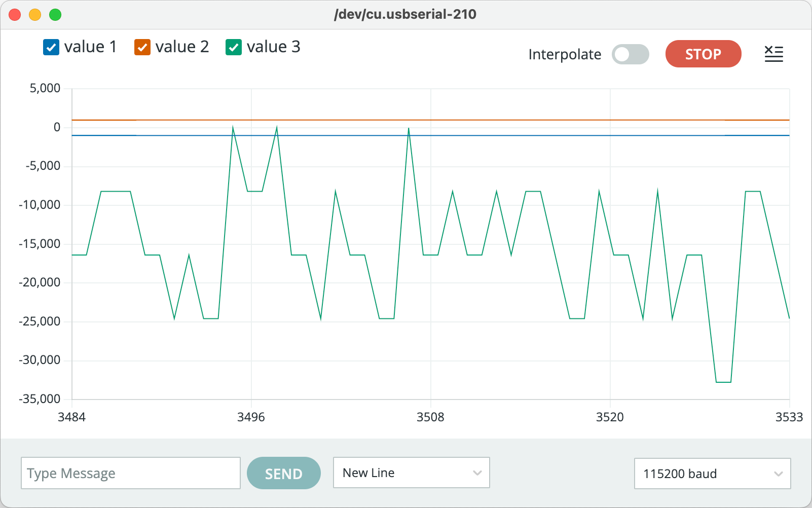Click the Interpolate label text
Viewport: 812px width, 508px height.
(565, 54)
